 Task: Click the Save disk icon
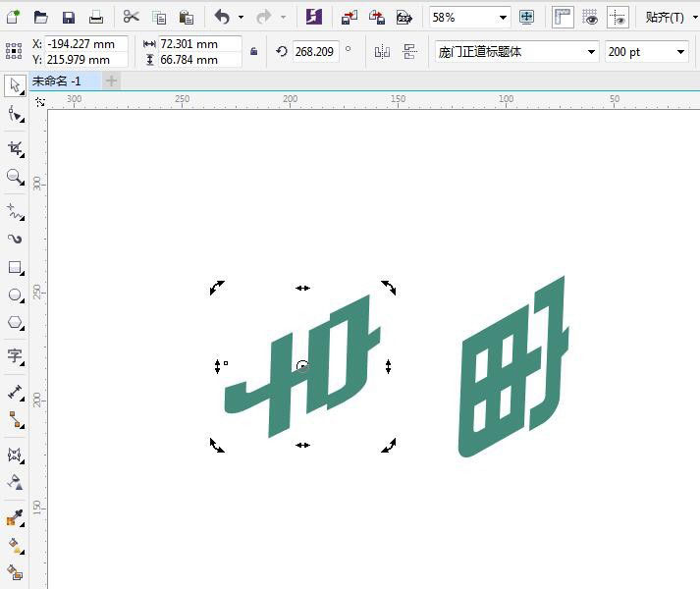[x=68, y=17]
